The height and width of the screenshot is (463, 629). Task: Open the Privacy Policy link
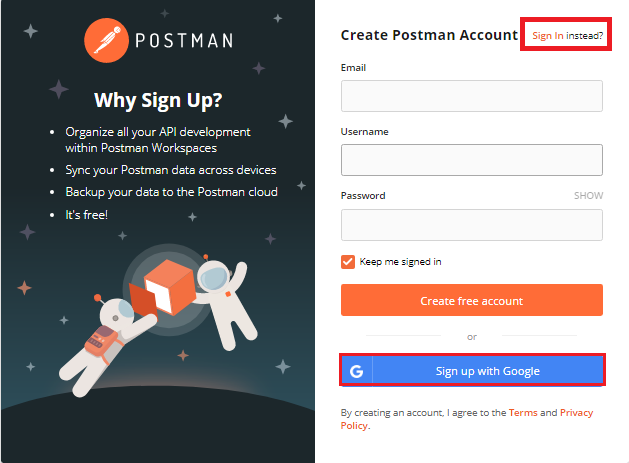tap(467, 419)
